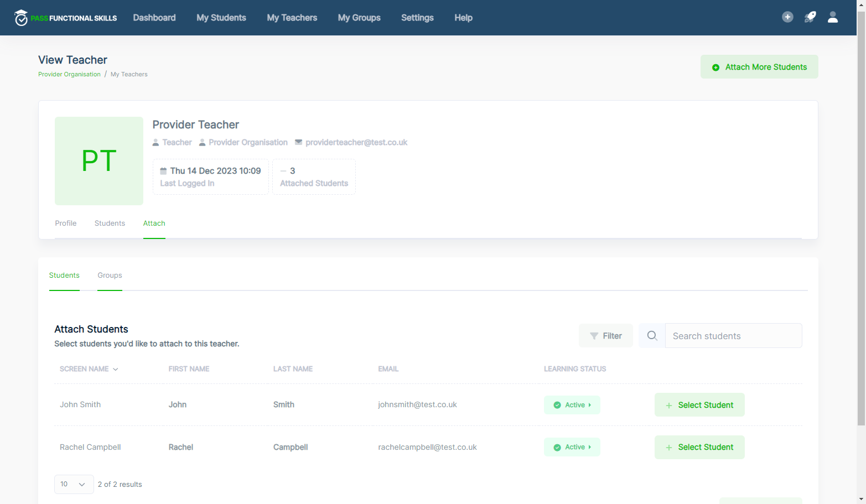Switch to the Profile tab
866x504 pixels.
point(66,223)
